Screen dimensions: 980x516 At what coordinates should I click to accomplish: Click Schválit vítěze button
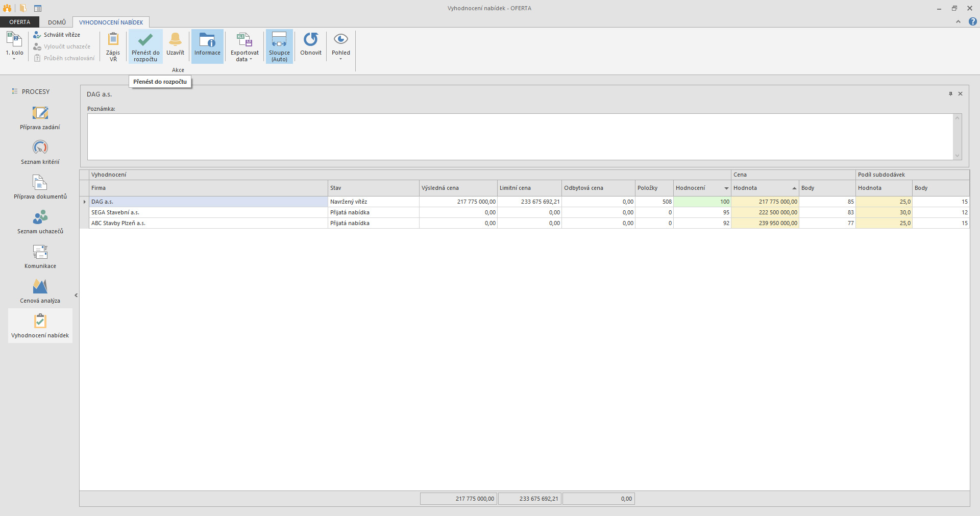tap(57, 35)
